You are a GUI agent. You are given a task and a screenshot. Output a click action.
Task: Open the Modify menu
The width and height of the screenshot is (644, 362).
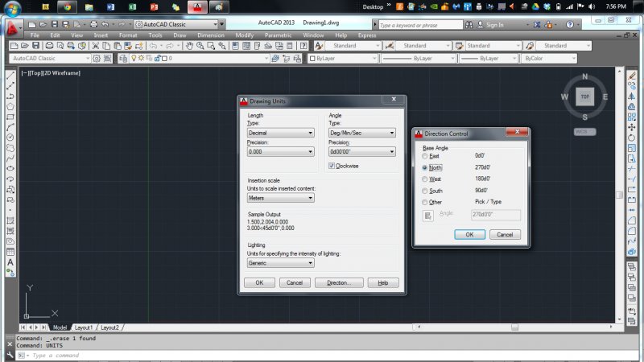click(x=245, y=35)
